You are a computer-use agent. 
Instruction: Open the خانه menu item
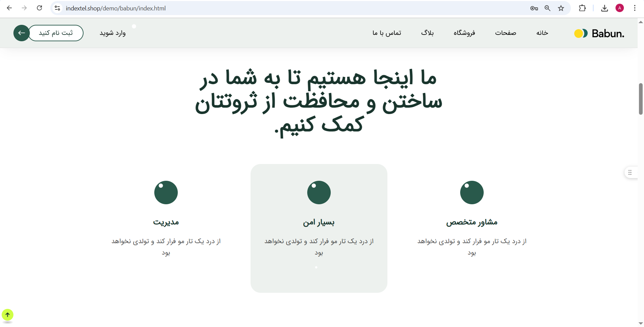tap(542, 33)
